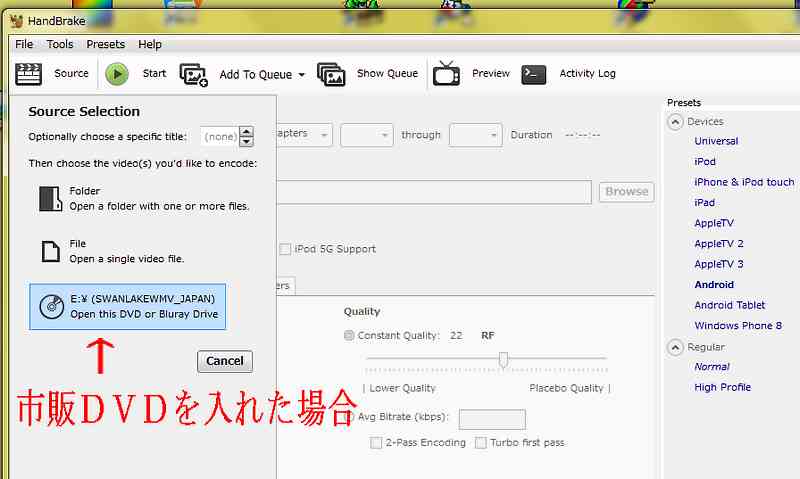Click the green Start play icon

[117, 74]
